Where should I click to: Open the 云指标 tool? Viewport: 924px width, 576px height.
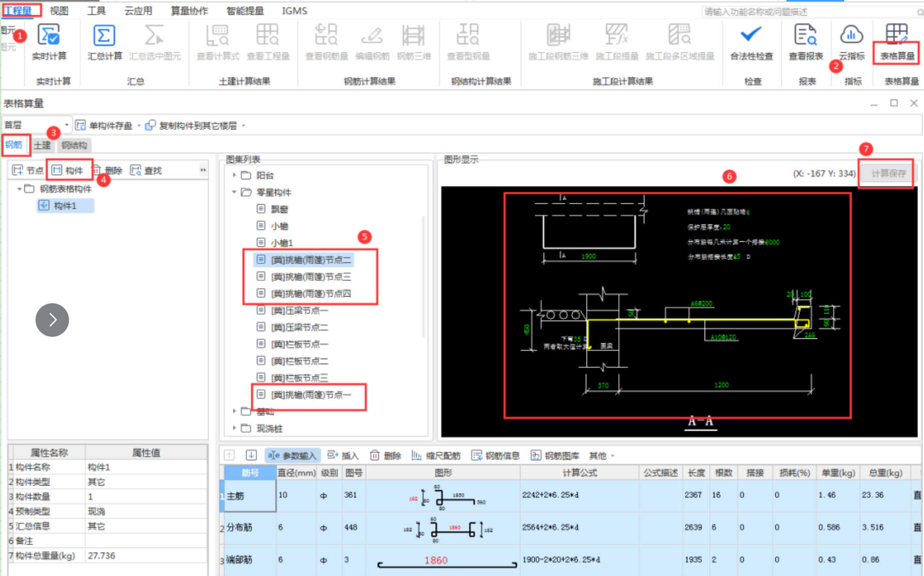pyautogui.click(x=851, y=43)
